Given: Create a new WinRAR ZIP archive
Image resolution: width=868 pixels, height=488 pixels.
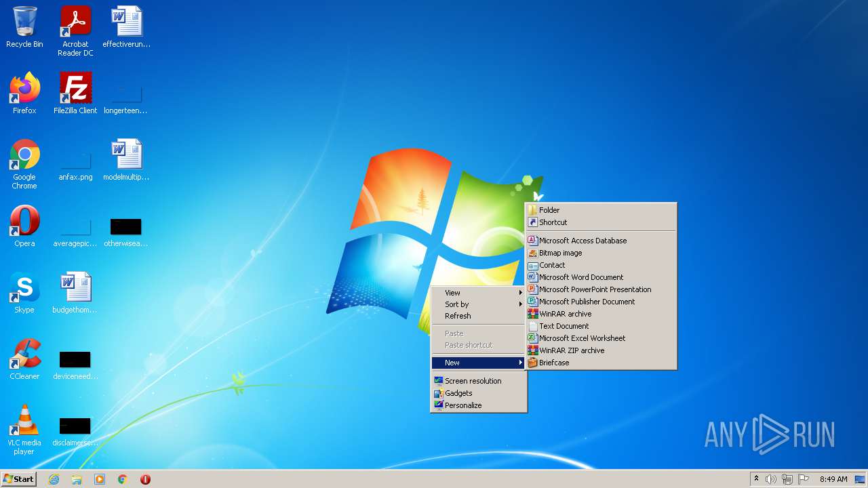Looking at the screenshot, I should tap(601, 350).
